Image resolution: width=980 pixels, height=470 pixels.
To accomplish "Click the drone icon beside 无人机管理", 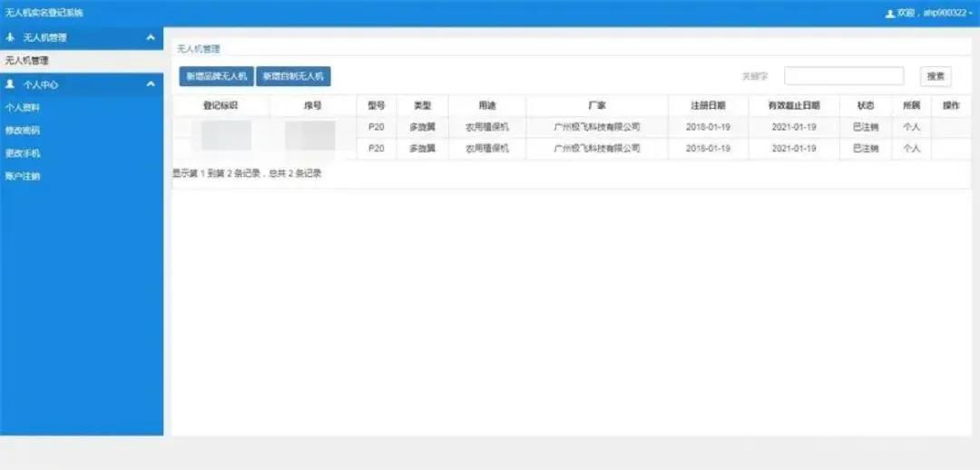I will click(10, 38).
